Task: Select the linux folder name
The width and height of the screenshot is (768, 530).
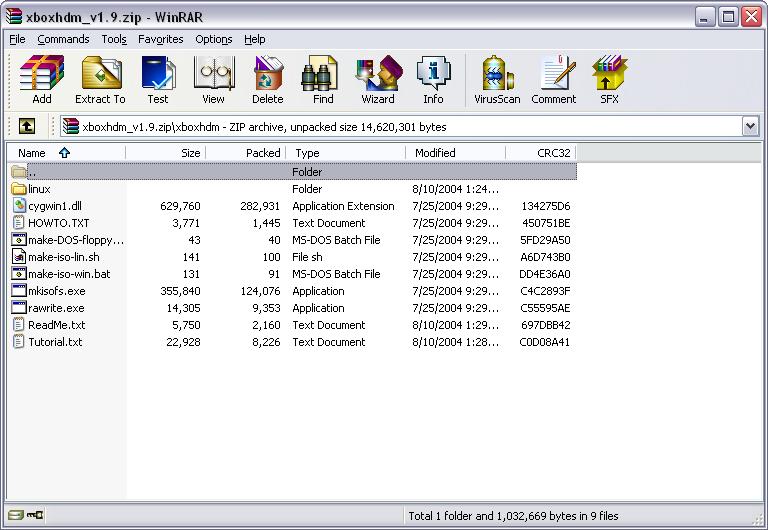Action: [39, 189]
